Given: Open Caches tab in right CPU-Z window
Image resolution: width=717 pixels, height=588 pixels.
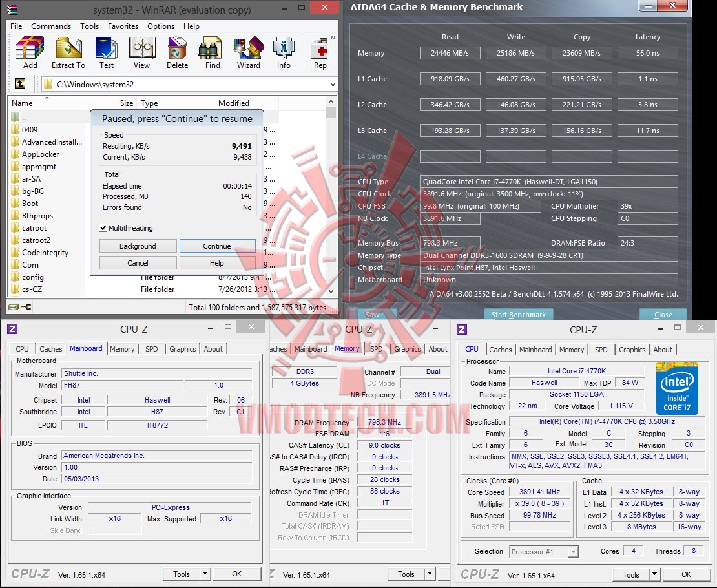Looking at the screenshot, I should click(500, 350).
